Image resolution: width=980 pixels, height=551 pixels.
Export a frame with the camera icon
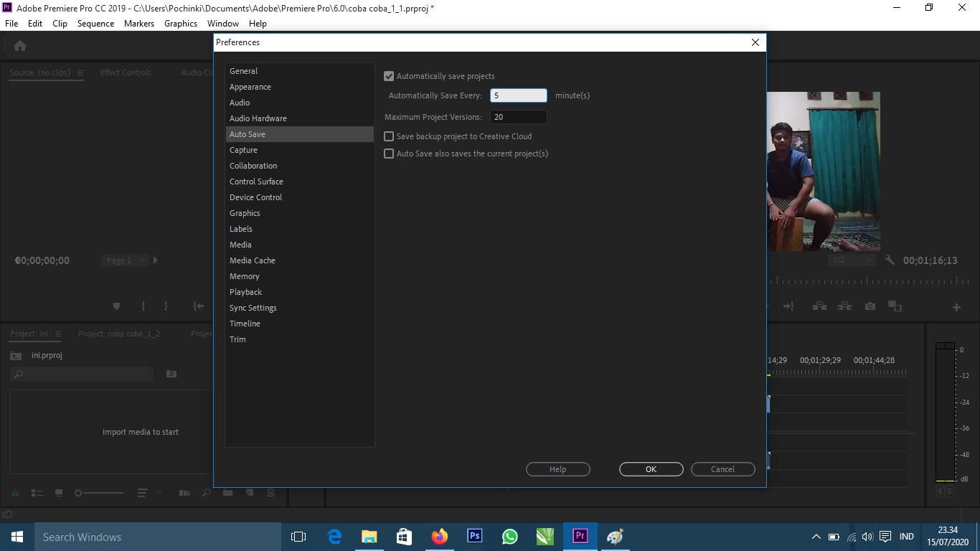pyautogui.click(x=870, y=307)
